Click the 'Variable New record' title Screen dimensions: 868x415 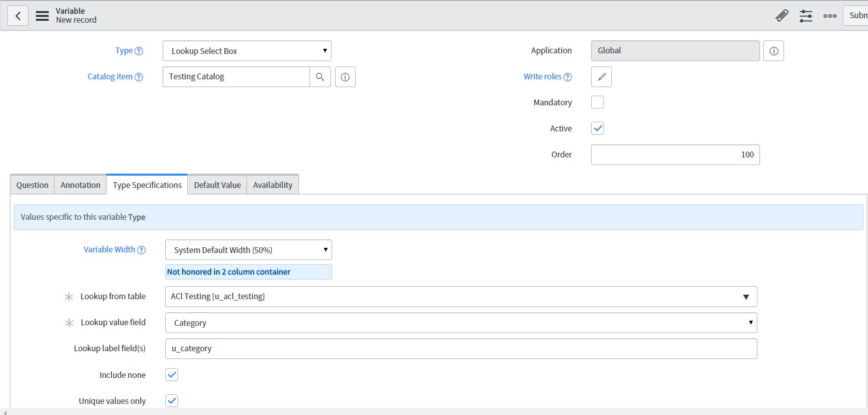[x=76, y=16]
